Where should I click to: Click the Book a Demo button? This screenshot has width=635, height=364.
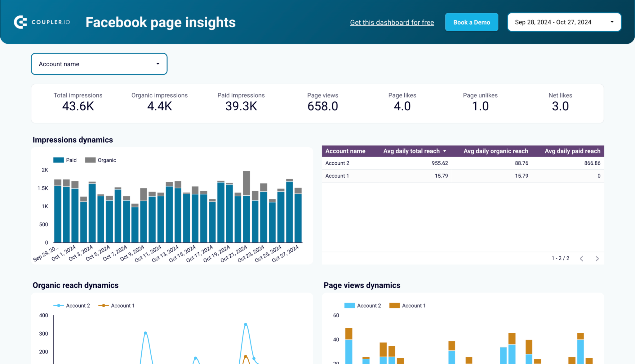click(x=472, y=22)
